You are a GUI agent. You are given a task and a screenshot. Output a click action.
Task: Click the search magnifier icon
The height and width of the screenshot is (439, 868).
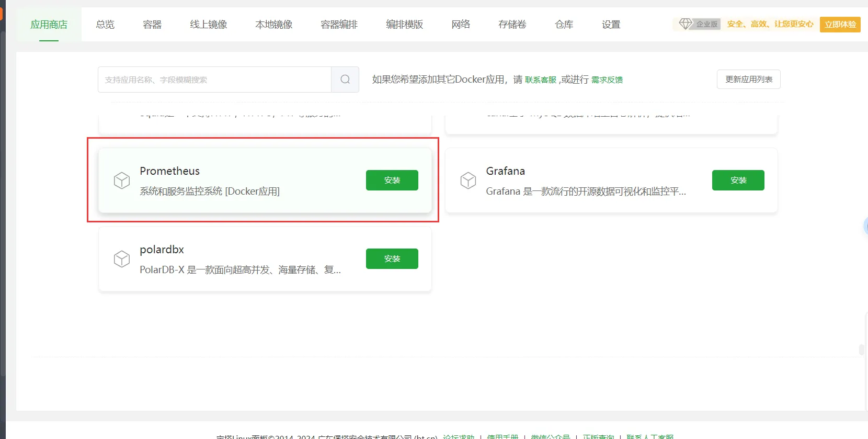(345, 80)
